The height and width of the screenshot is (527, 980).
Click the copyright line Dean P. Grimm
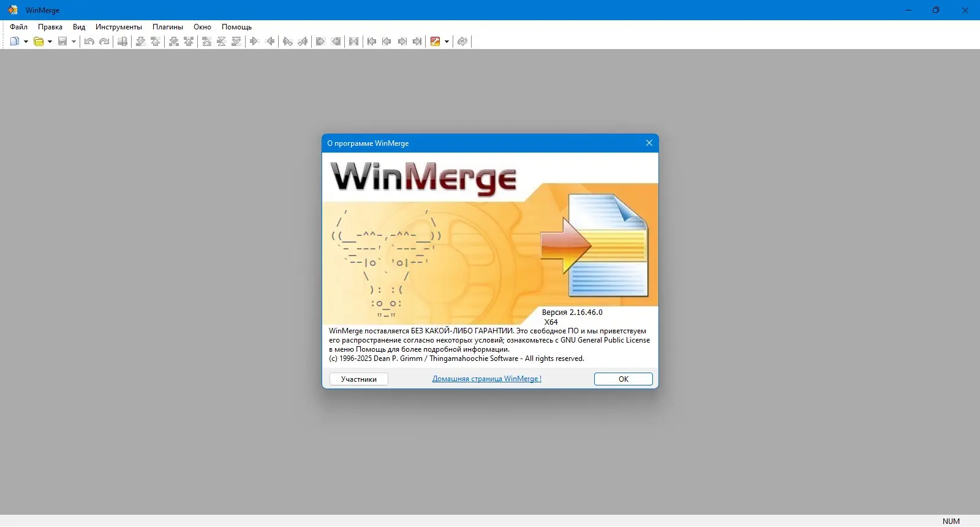[456, 358]
